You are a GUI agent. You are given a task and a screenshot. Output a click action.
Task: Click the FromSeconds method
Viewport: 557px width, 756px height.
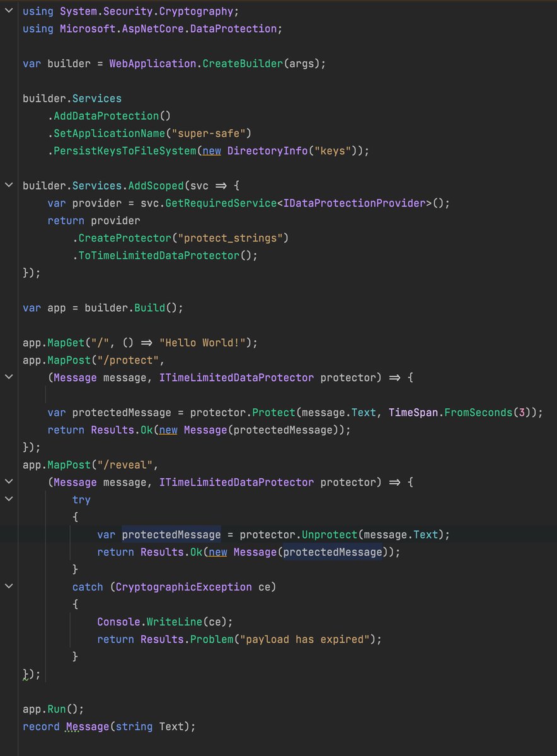(478, 412)
